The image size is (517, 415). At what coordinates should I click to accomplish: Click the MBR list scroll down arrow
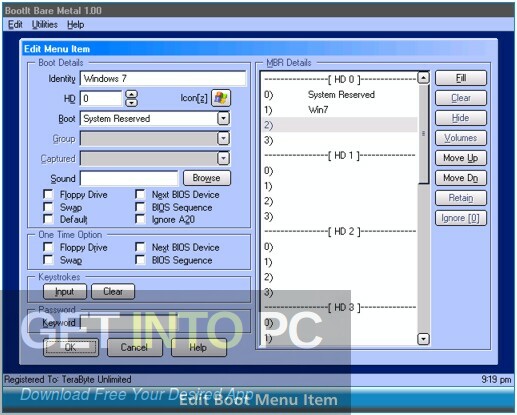pyautogui.click(x=423, y=339)
